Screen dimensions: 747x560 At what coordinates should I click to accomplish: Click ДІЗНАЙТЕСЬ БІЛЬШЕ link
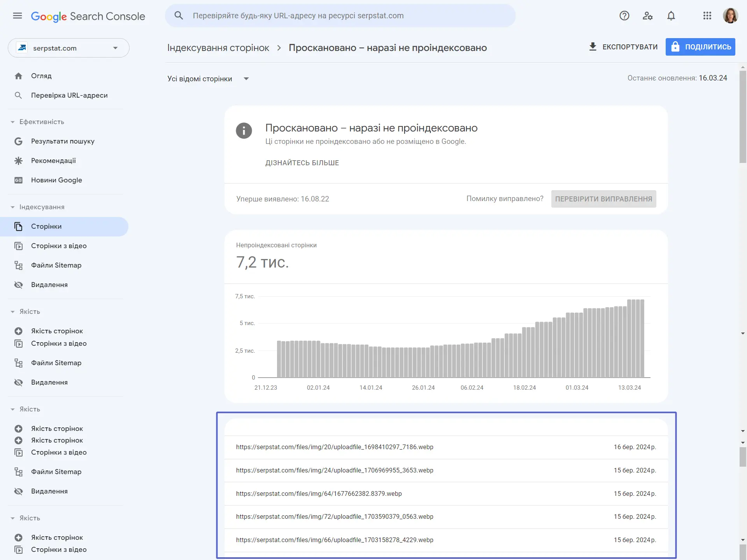(302, 163)
